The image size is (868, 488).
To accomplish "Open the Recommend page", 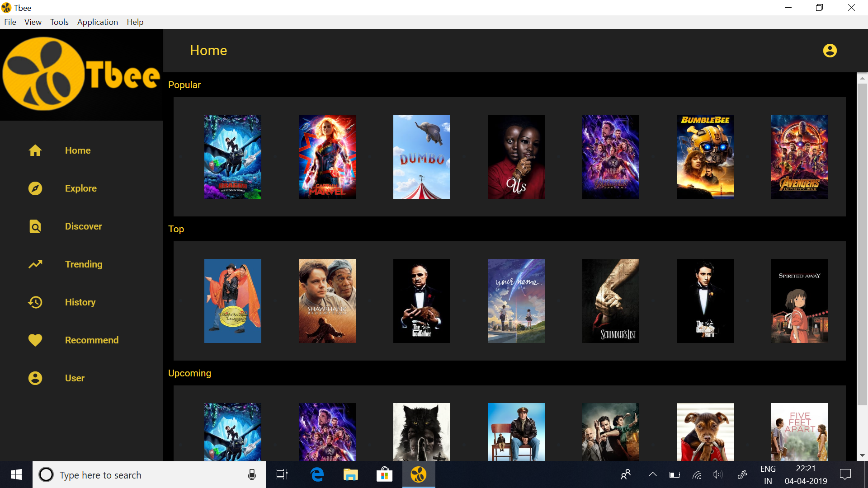I will tap(92, 340).
